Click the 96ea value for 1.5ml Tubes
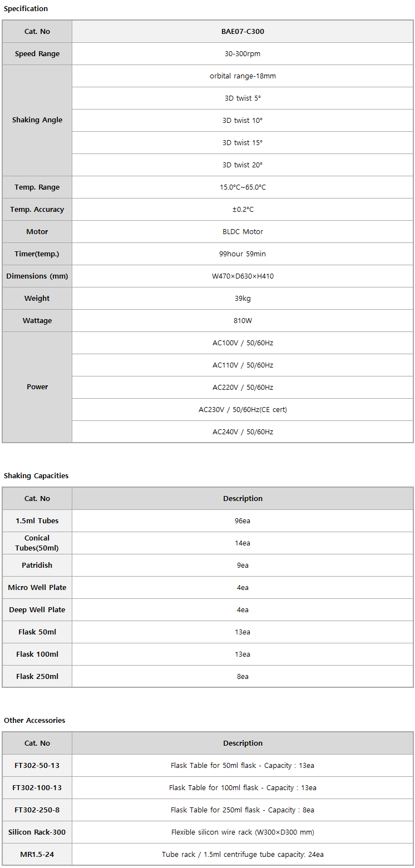Image resolution: width=415 pixels, height=868 pixels. (x=243, y=521)
